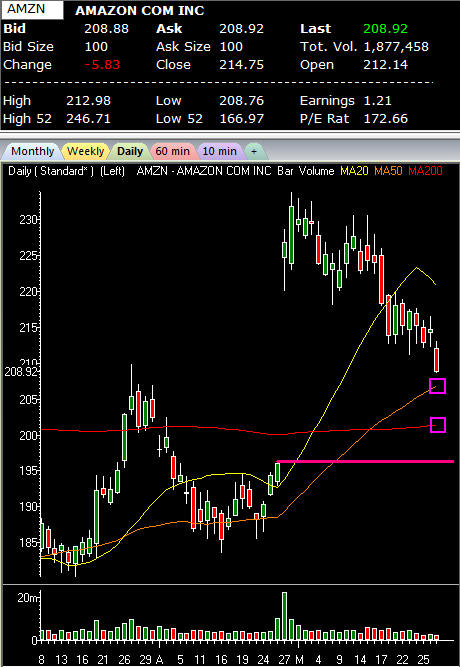Click the 200 price axis label
Viewport: 460px width, 667px height.
(x=29, y=436)
